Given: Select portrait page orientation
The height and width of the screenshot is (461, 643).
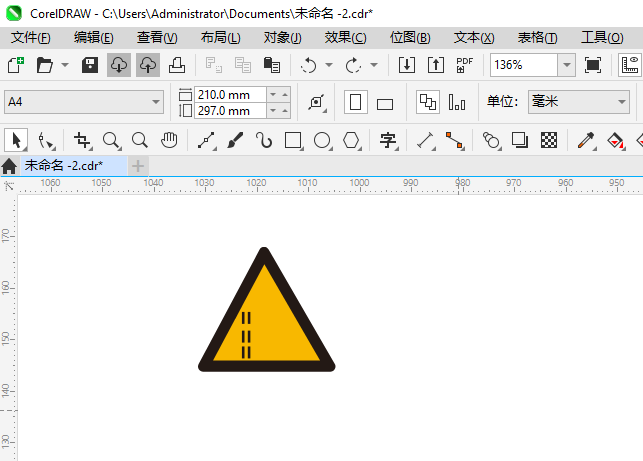Looking at the screenshot, I should [356, 102].
